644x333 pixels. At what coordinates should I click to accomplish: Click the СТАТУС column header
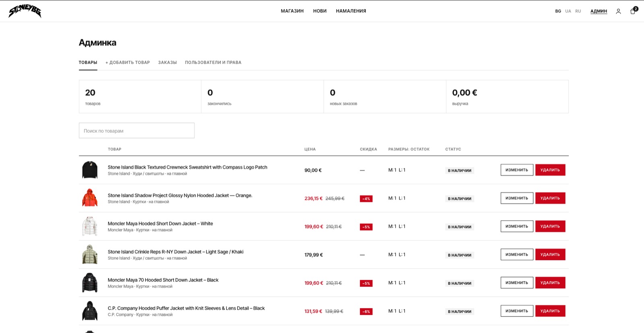453,149
